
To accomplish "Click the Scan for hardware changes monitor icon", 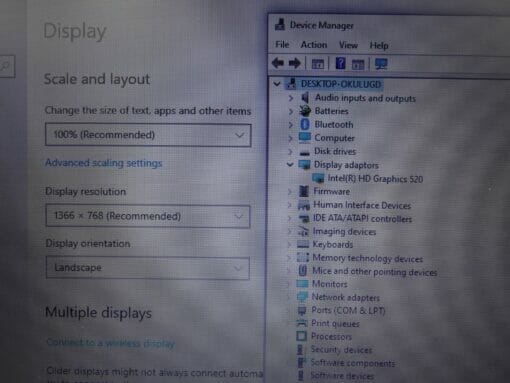I will [x=381, y=64].
